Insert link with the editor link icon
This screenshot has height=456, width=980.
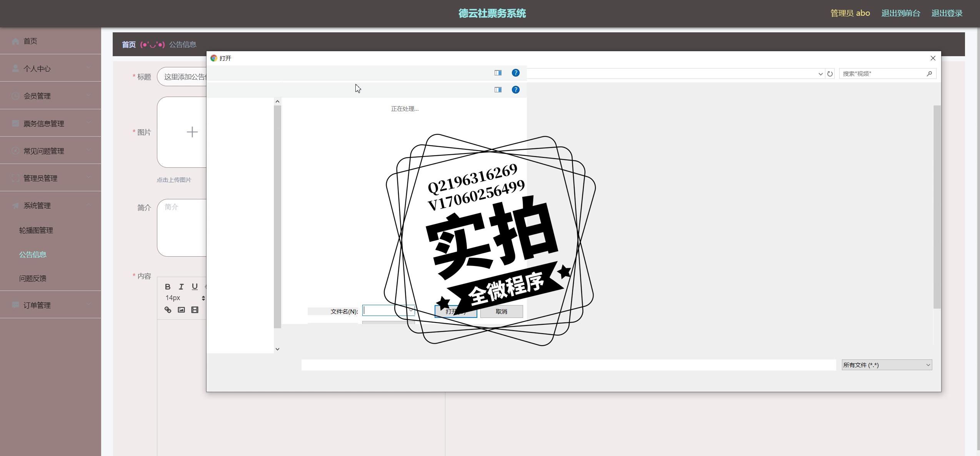pyautogui.click(x=168, y=310)
